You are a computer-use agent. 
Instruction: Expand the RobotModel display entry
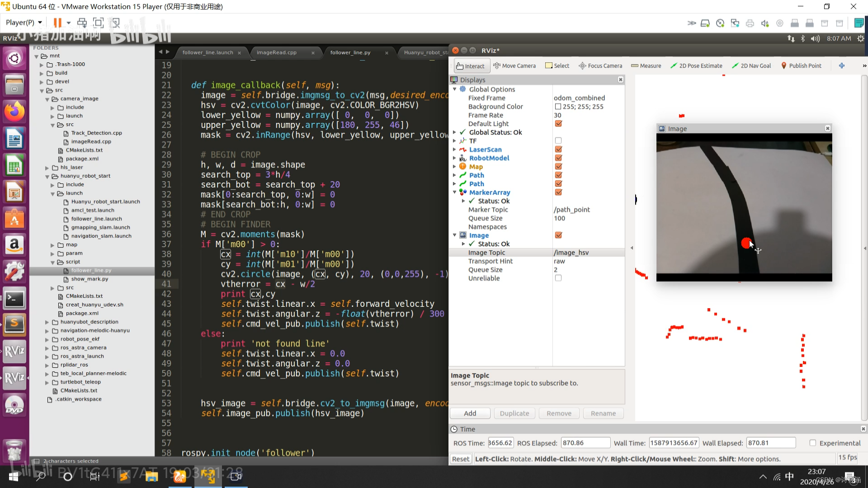[454, 158]
